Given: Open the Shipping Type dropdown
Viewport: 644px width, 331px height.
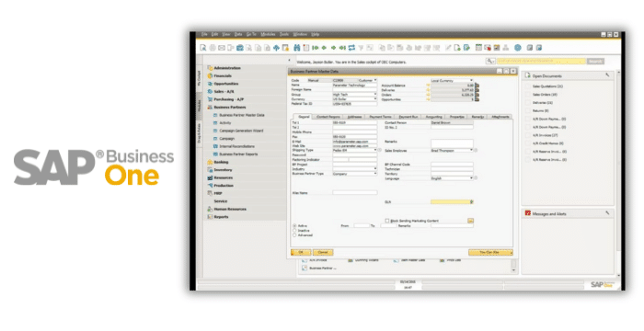Looking at the screenshot, I should point(375,150).
